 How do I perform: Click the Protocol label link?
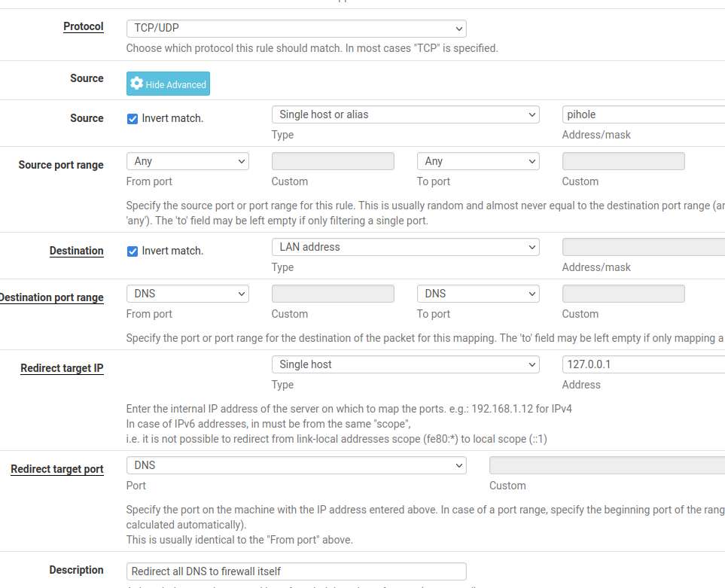coord(83,26)
